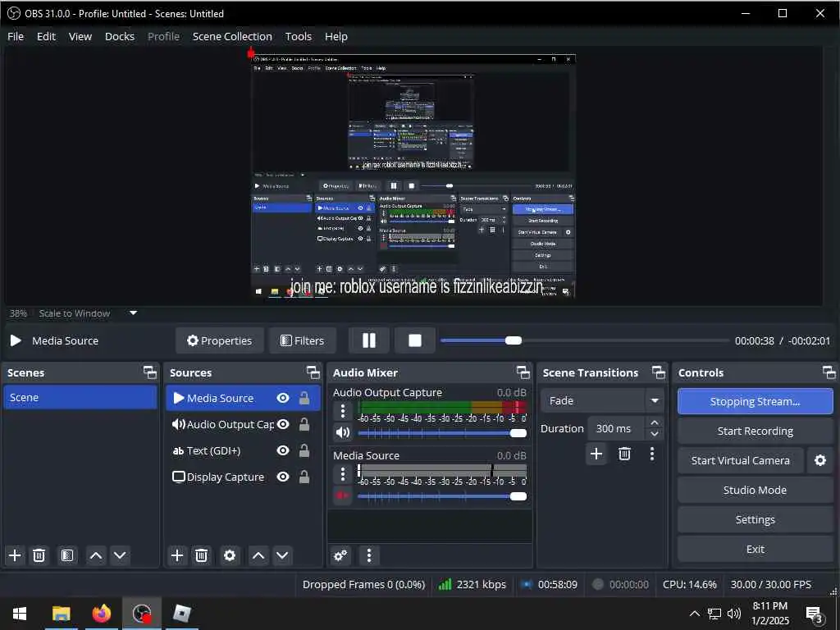Remove the selected source
This screenshot has width=840, height=630.
coord(202,555)
